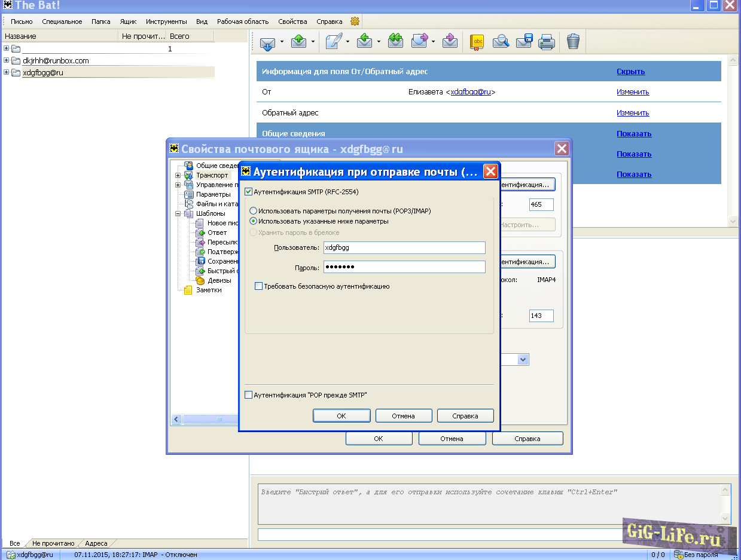Switch to the Адреса tab
This screenshot has height=560, width=741.
tap(96, 543)
